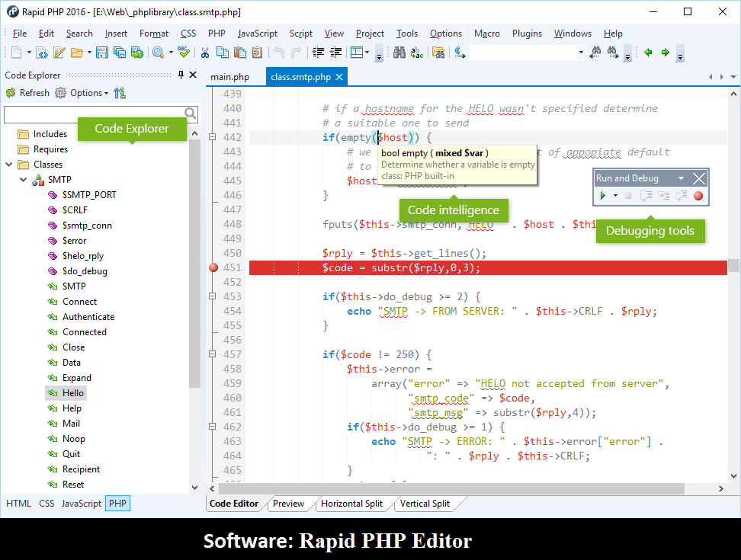The width and height of the screenshot is (741, 560).
Task: Save the current file with floppy icon
Action: (101, 53)
